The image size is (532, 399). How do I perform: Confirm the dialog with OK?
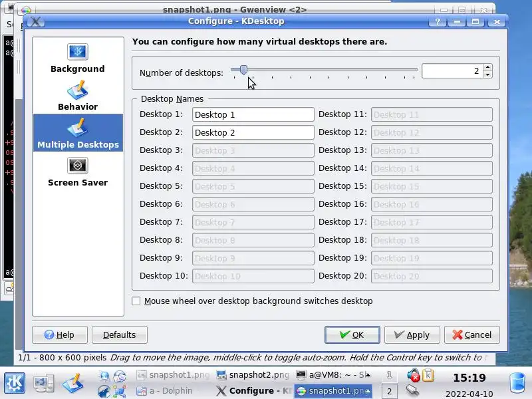(x=352, y=335)
